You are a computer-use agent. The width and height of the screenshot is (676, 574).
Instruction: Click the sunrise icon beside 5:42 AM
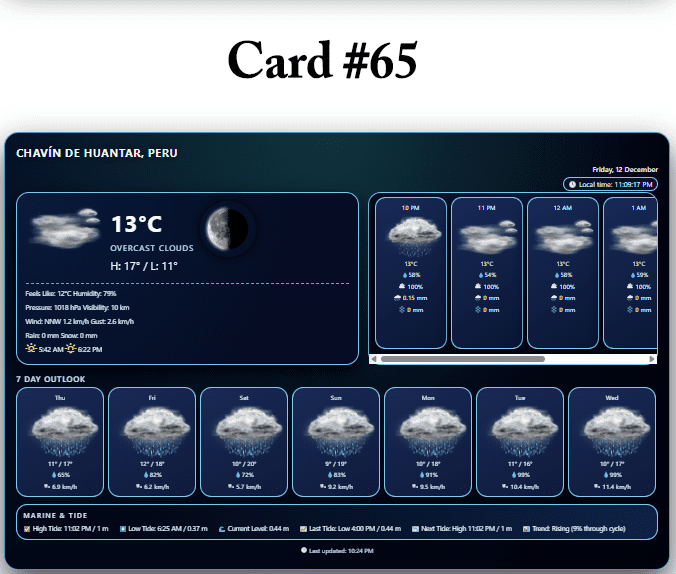31,349
